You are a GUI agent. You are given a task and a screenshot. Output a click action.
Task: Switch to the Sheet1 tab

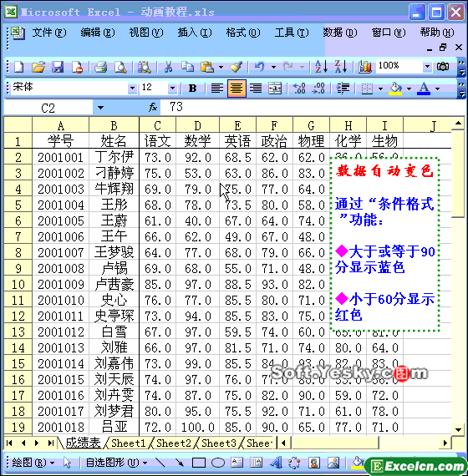129,443
